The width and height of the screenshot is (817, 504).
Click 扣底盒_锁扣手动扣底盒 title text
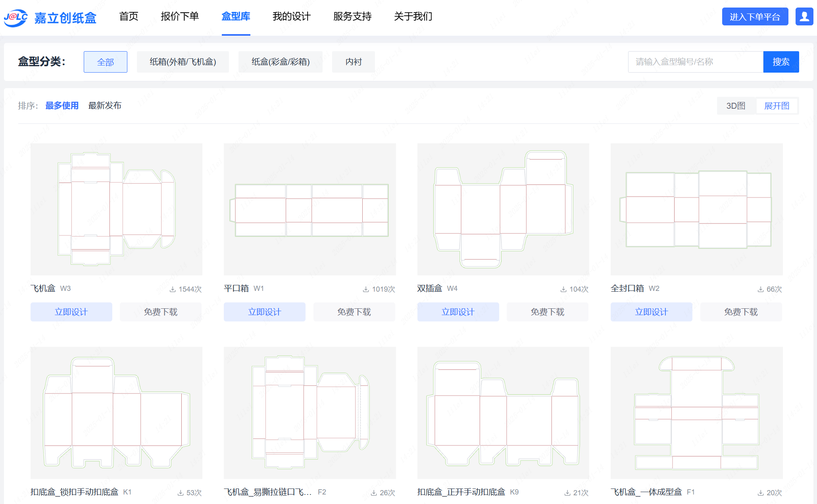pos(75,492)
